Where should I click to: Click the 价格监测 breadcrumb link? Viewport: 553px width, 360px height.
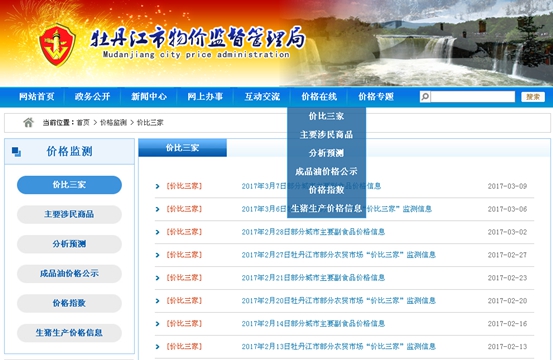(113, 122)
